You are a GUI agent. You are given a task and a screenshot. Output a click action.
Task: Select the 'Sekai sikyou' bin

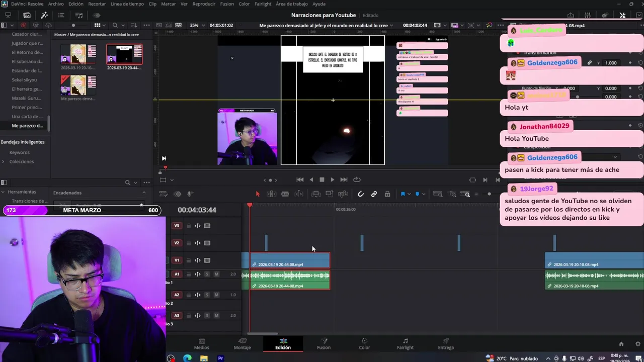tap(24, 80)
